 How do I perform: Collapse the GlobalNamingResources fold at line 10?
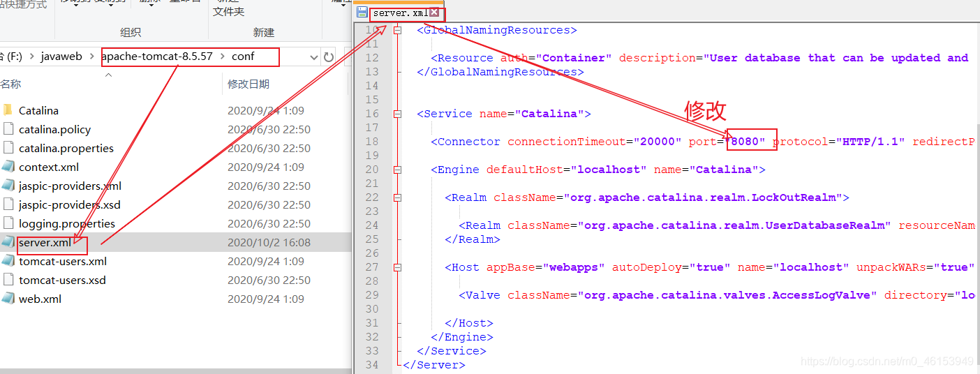[x=398, y=30]
